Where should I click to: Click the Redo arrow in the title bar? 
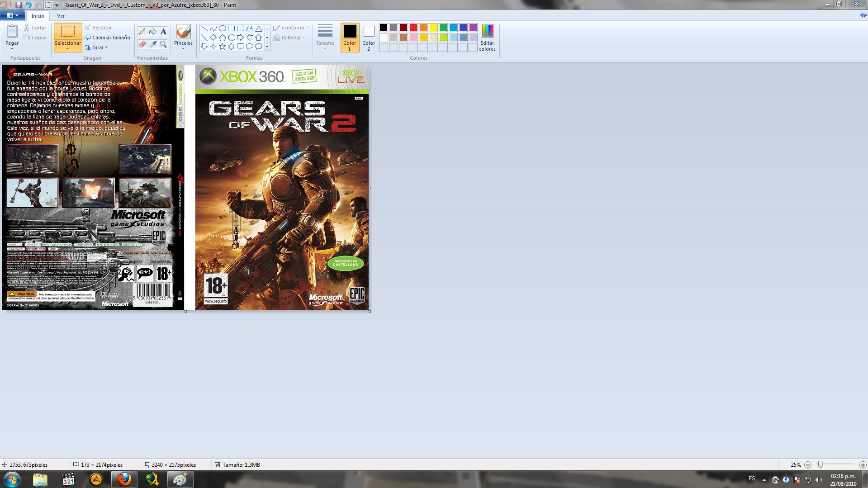[x=38, y=5]
